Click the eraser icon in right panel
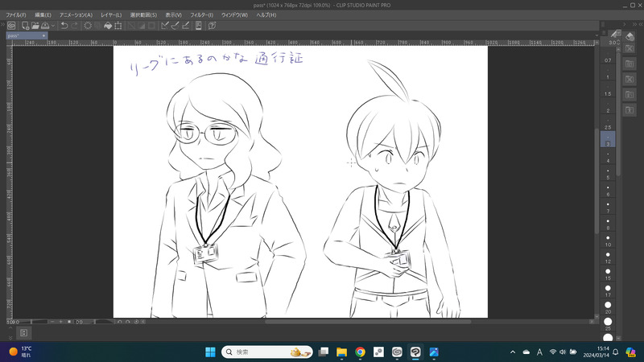The height and width of the screenshot is (362, 644). (630, 36)
